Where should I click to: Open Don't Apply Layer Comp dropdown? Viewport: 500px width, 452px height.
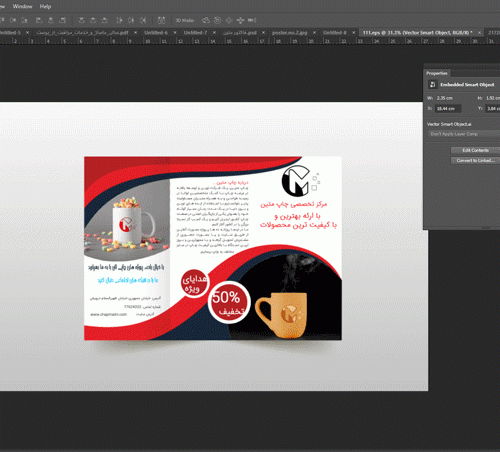464,134
